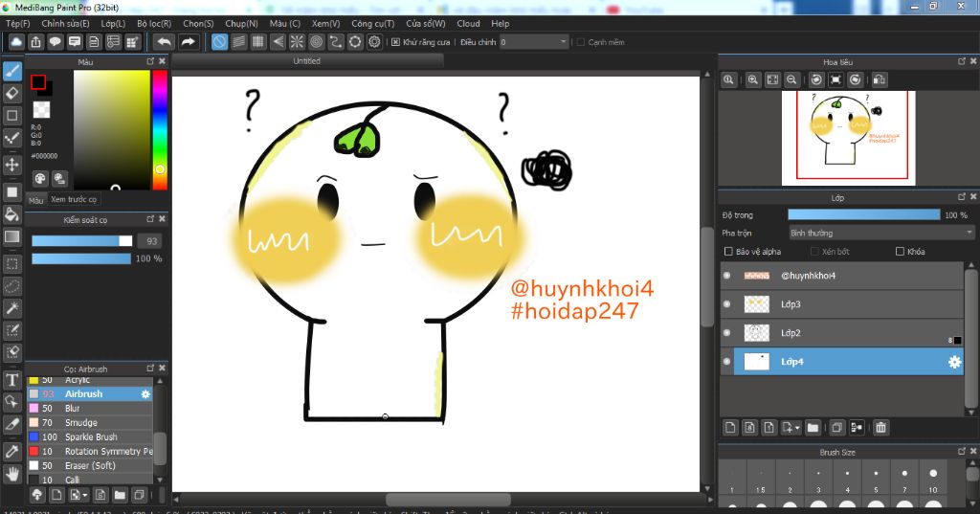This screenshot has height=514, width=980.
Task: Duplicate the layer with the copy icon
Action: point(836,428)
